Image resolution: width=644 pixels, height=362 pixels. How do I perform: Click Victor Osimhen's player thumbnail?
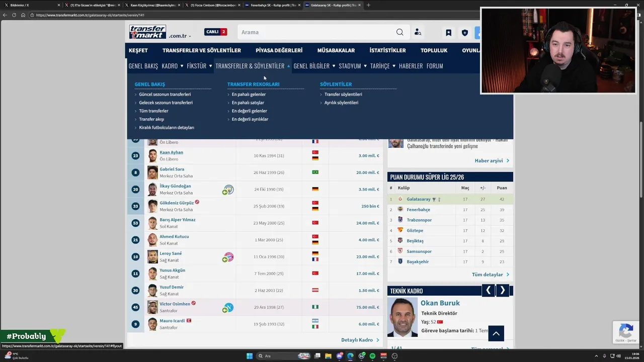[x=152, y=307]
